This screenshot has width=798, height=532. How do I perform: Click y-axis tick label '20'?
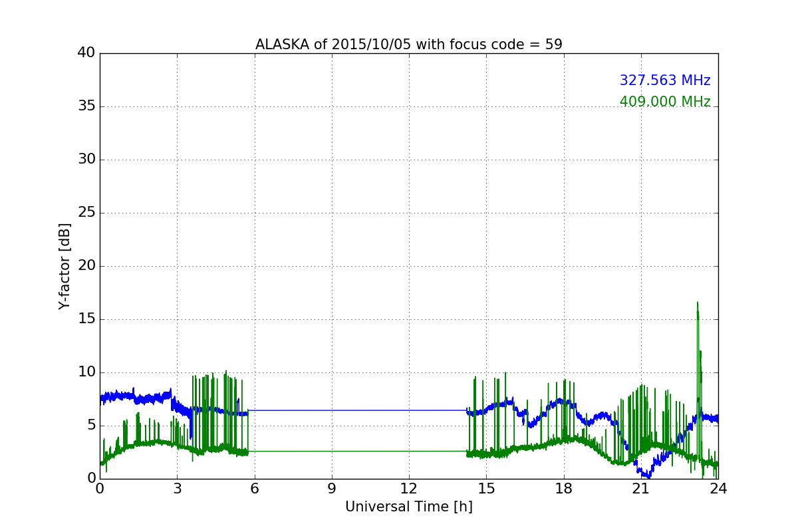[86, 266]
